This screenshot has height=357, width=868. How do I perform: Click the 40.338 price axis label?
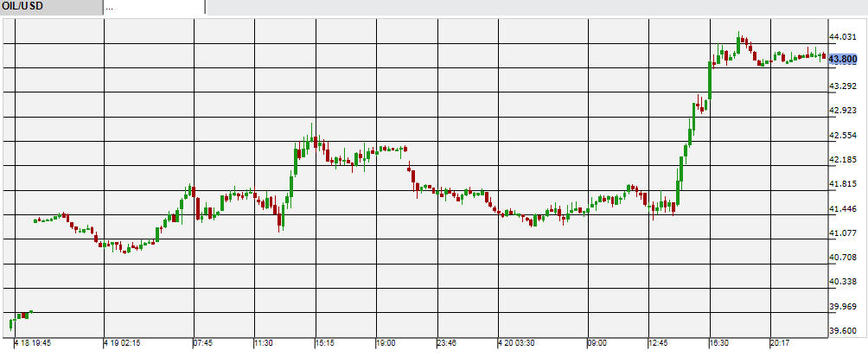pos(843,282)
